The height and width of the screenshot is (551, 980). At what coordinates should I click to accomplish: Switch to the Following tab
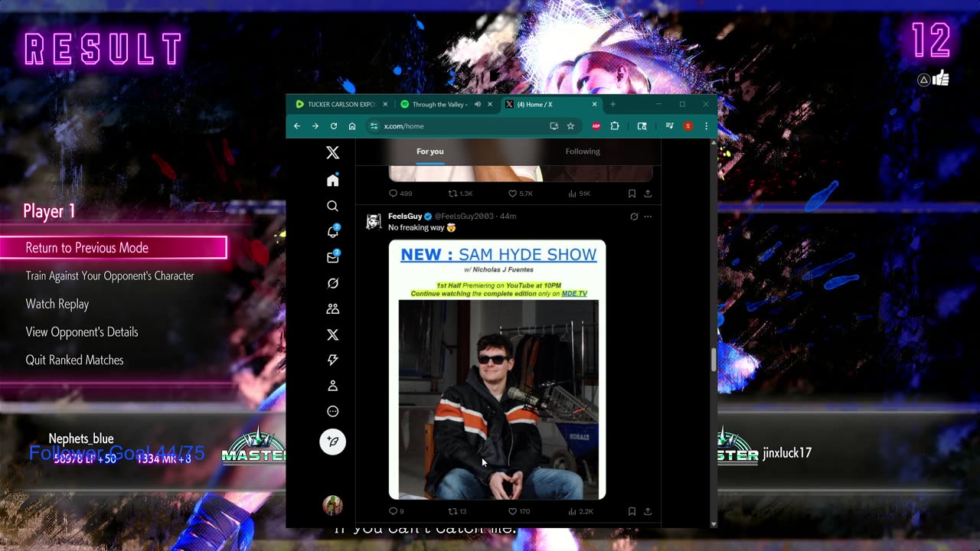pyautogui.click(x=583, y=152)
